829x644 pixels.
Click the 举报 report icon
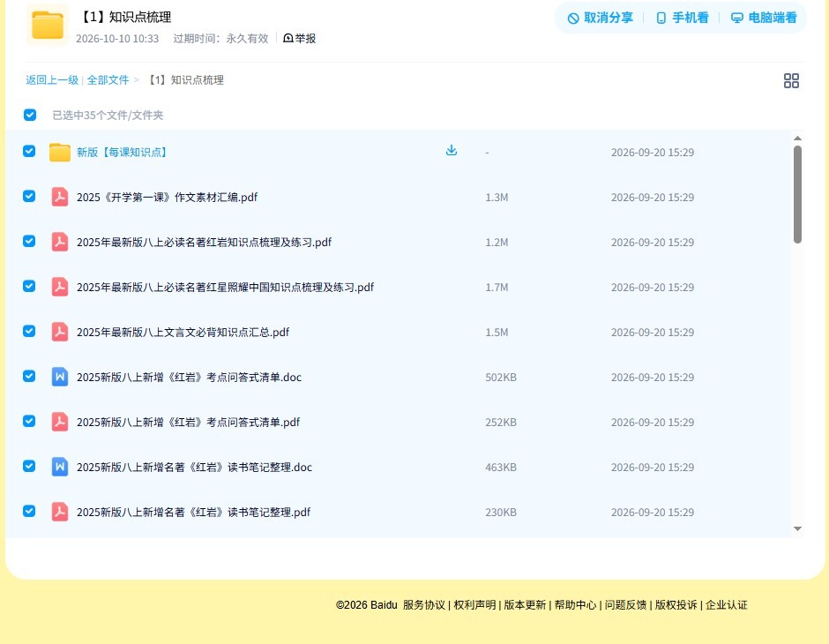coord(288,38)
